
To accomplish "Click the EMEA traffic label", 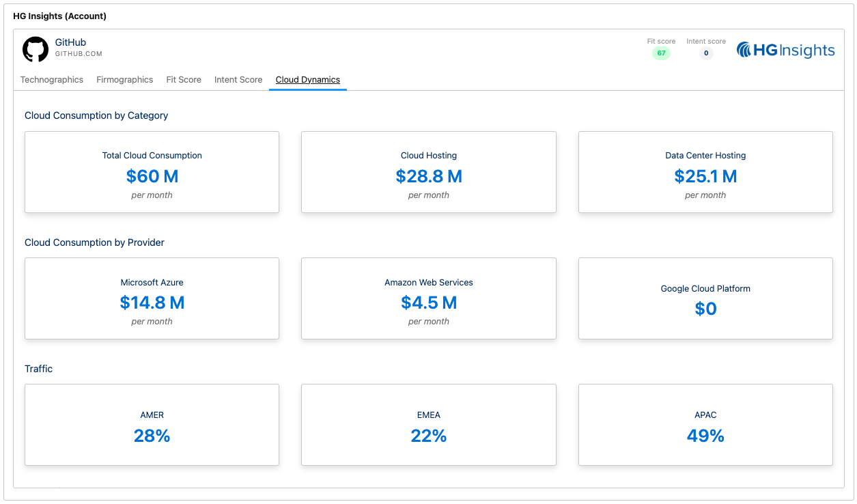I will point(429,415).
